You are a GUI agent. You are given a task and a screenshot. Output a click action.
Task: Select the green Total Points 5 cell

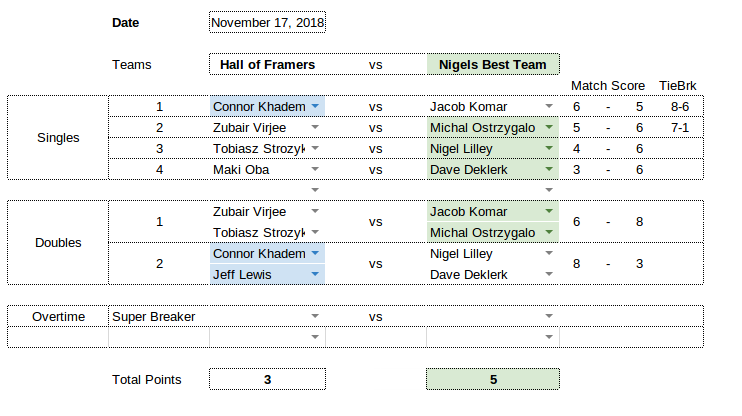pyautogui.click(x=493, y=379)
